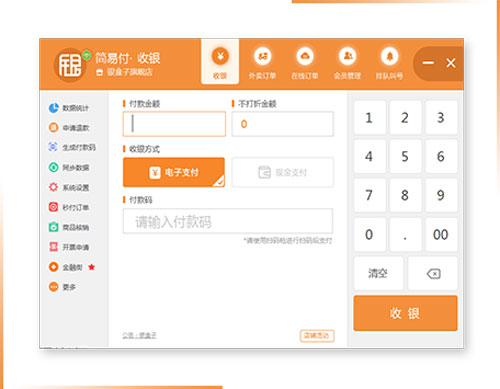Tap keypad digit 8
The width and height of the screenshot is (500, 389).
coord(405,195)
